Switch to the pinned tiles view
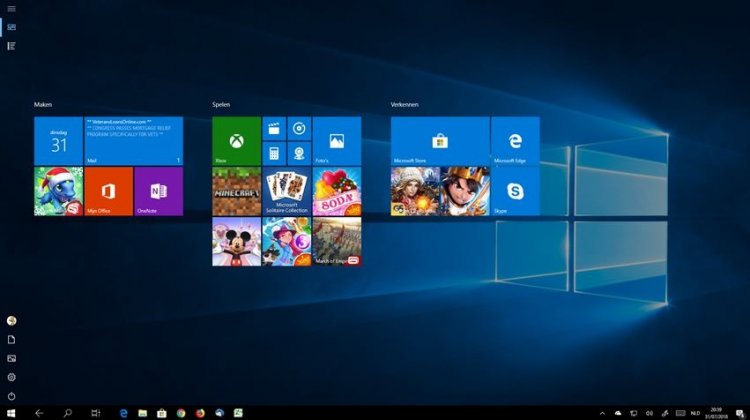Image resolution: width=750 pixels, height=420 pixels. (x=12, y=27)
